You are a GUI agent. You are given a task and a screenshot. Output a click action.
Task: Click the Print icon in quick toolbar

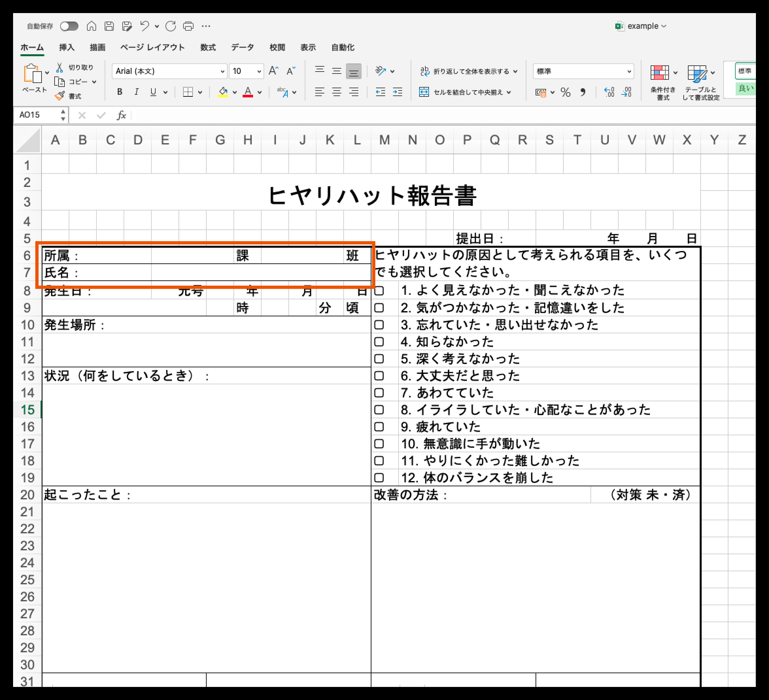[x=188, y=26]
